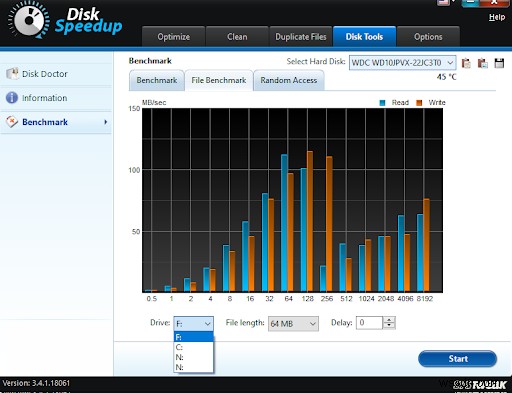Open the Information section
Screen dimensions: 512x393
[56, 98]
